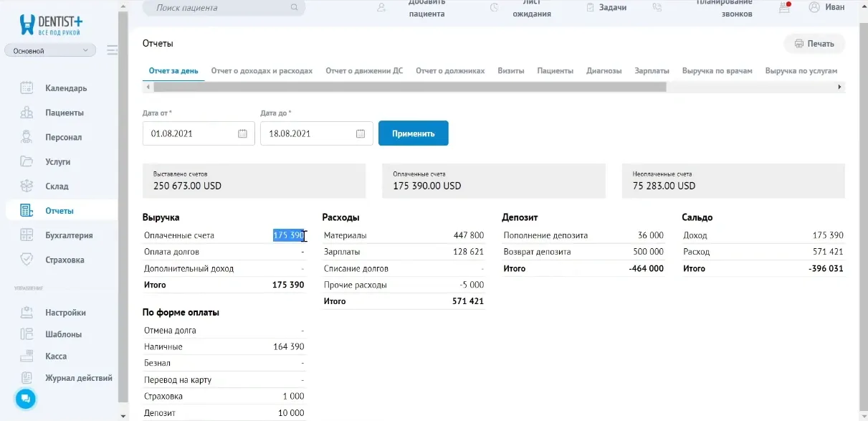Click the Поиск пациента search field
868x421 pixels.
224,8
